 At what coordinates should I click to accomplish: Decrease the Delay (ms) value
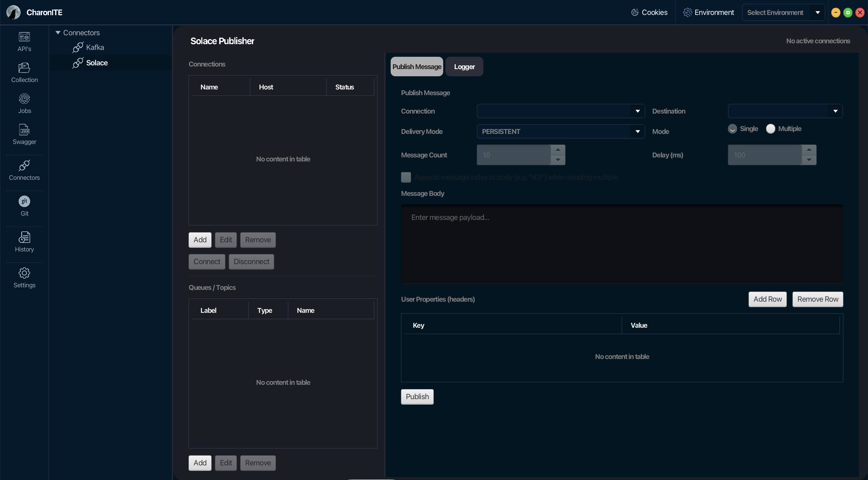(809, 160)
